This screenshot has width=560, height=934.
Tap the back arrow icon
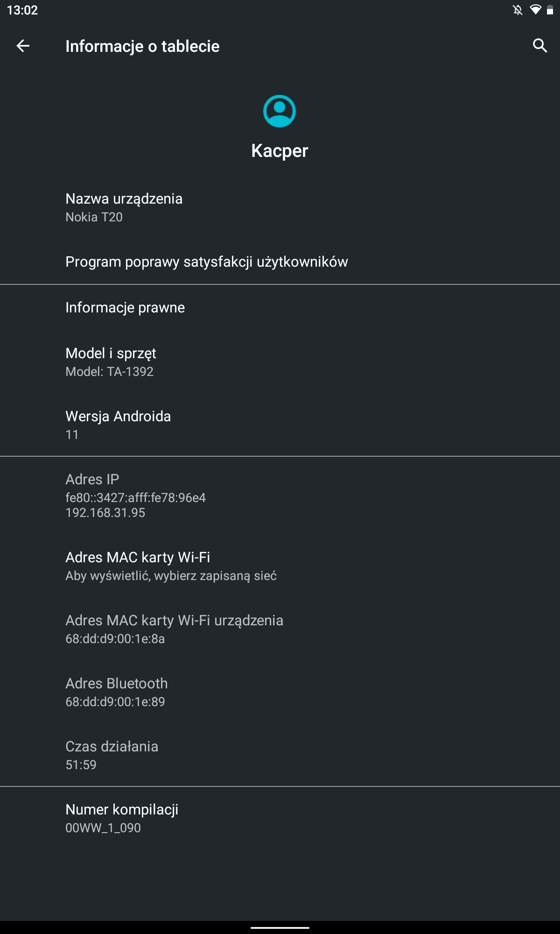23,46
